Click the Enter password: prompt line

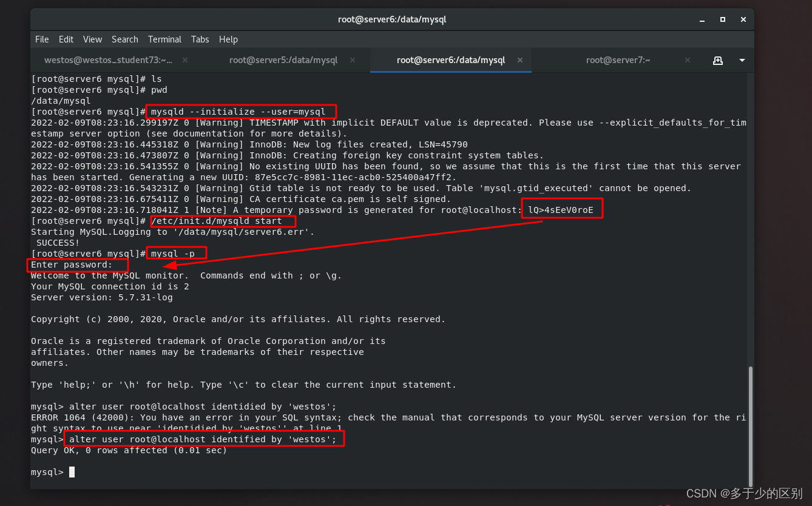tap(72, 265)
